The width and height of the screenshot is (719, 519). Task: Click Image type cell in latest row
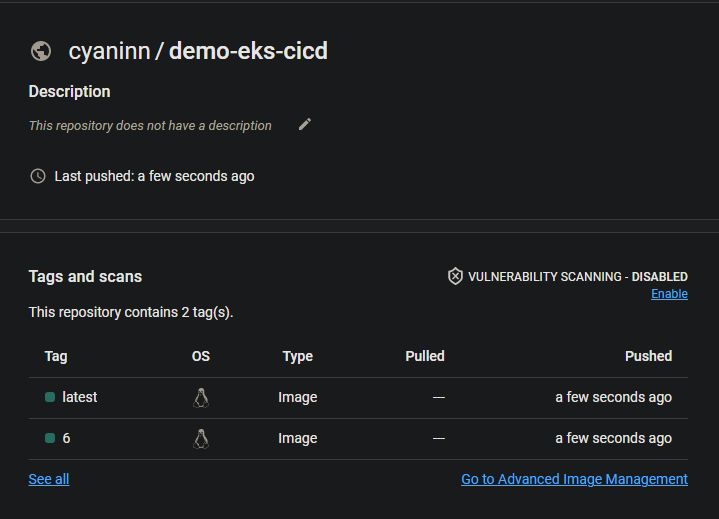tap(298, 397)
